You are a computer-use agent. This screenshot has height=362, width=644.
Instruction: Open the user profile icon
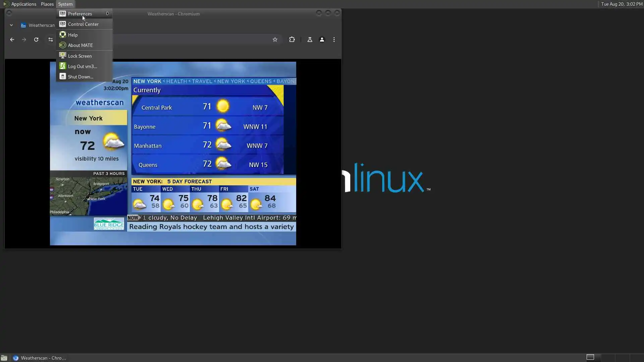click(x=322, y=40)
